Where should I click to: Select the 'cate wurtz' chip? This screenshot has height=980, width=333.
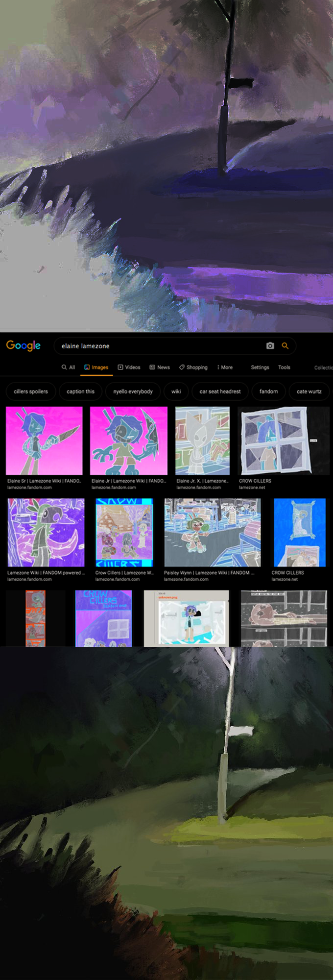pyautogui.click(x=309, y=392)
